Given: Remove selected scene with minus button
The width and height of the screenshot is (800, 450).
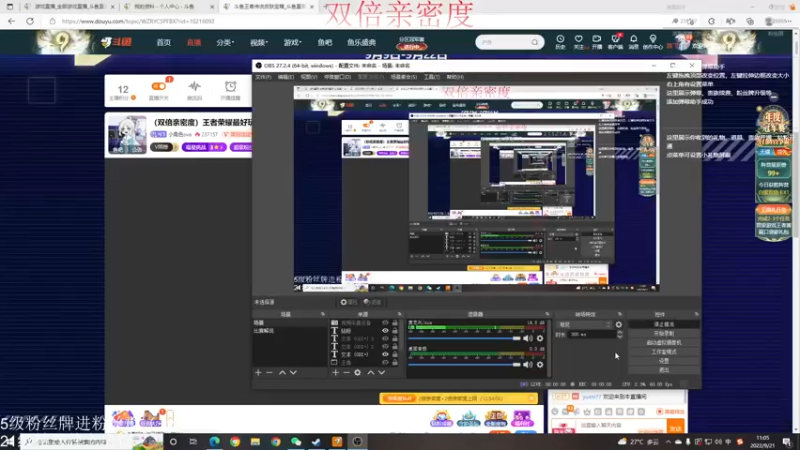Looking at the screenshot, I should (269, 373).
